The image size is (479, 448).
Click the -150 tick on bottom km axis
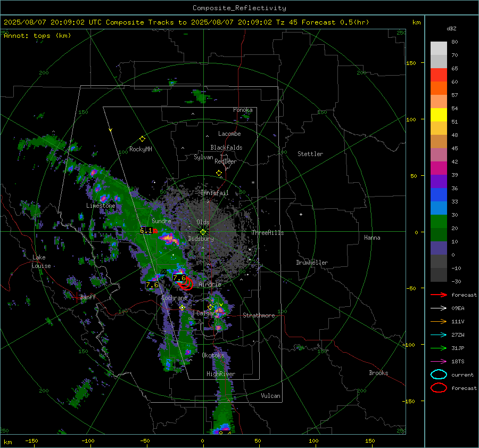pos(31,441)
